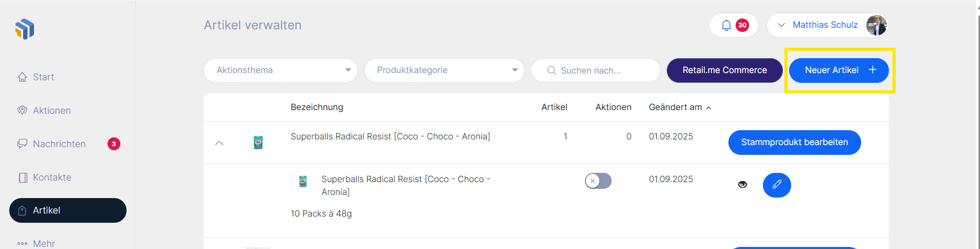Screen dimensions: 980x249
Task: Click the magnifier search icon
Action: pyautogui.click(x=551, y=70)
